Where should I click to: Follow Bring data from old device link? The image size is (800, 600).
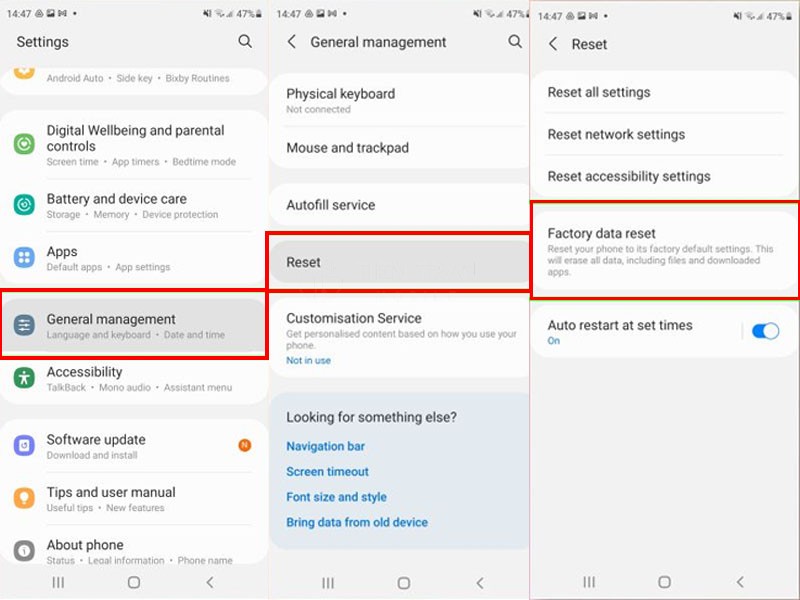[356, 522]
